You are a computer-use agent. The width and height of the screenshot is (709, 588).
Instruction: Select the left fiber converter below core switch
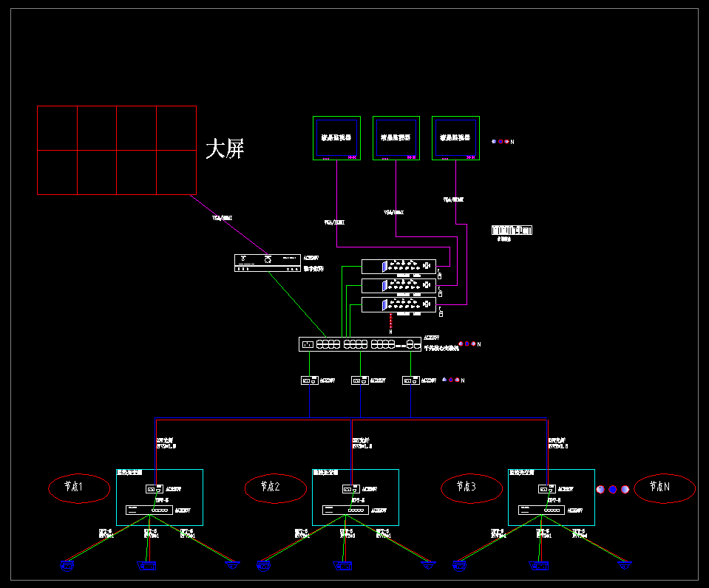[310, 380]
